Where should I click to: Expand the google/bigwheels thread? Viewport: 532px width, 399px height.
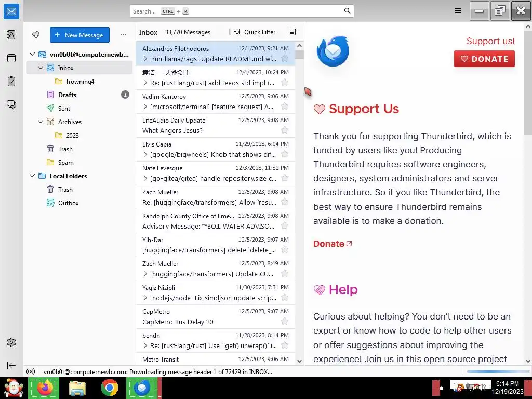click(x=145, y=154)
